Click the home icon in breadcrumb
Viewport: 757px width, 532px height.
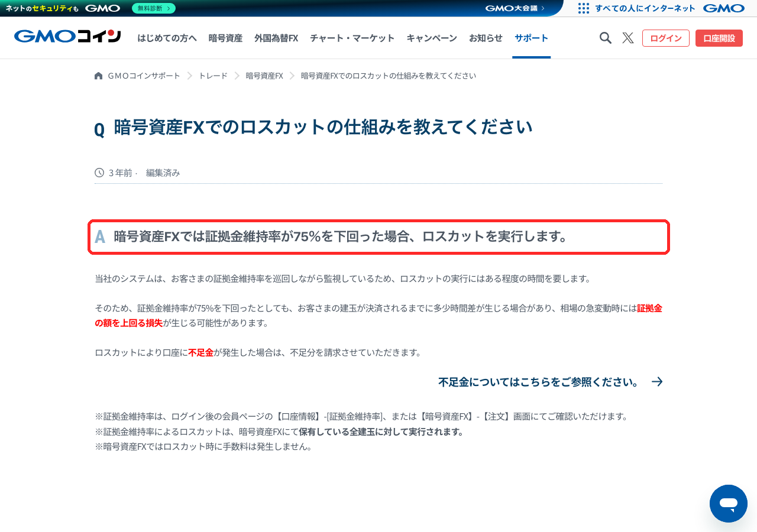[99, 76]
